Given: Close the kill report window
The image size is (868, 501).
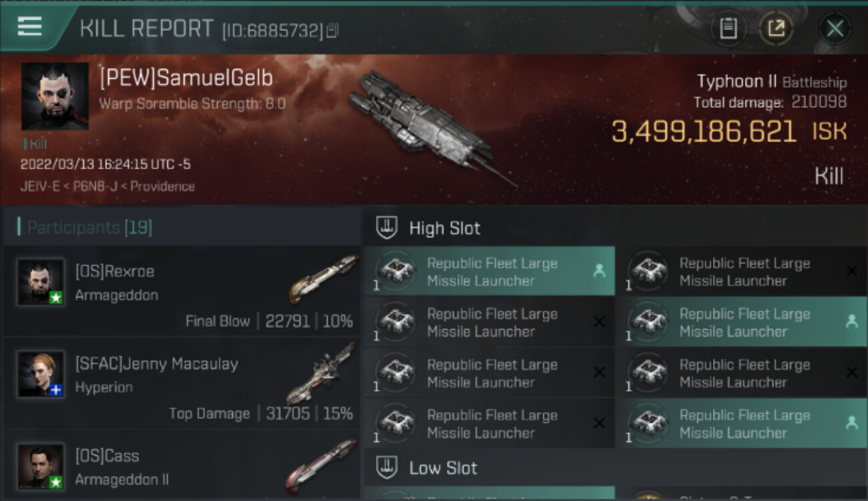Looking at the screenshot, I should (x=835, y=28).
